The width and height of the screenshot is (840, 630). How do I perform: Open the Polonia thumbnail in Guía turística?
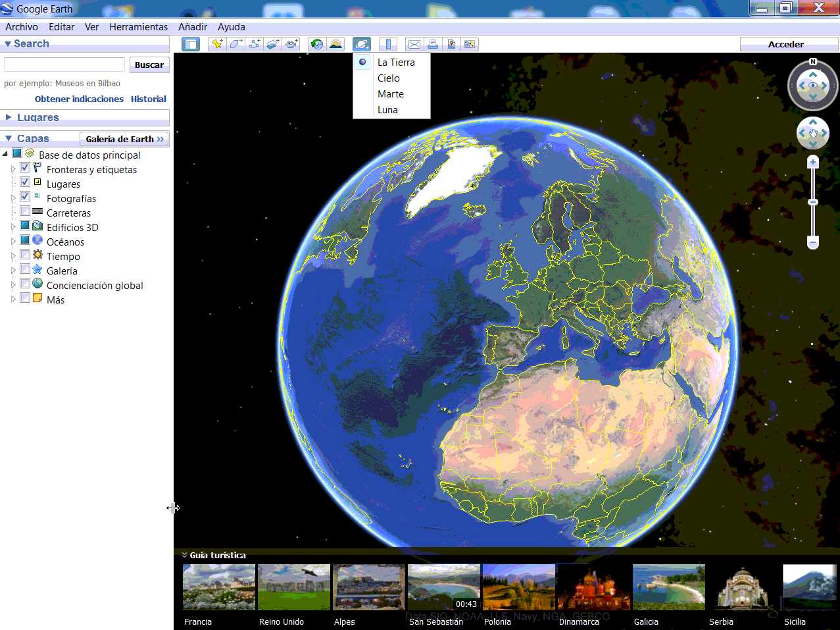coord(518,587)
